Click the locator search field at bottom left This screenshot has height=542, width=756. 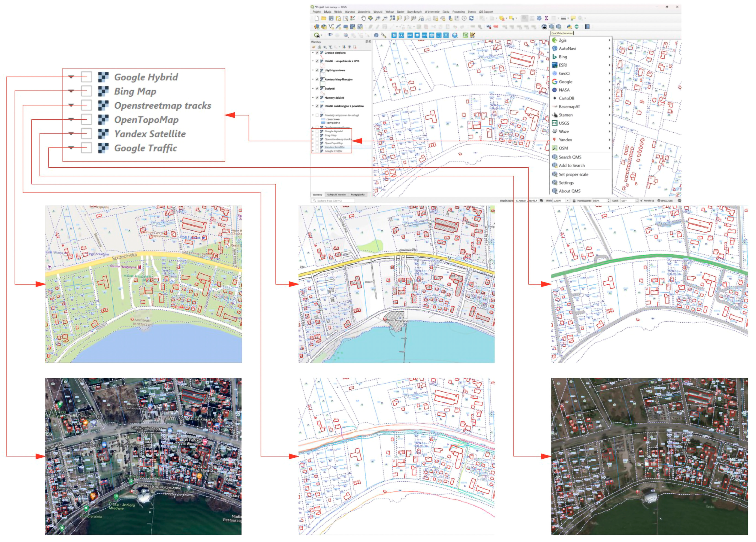coord(333,201)
